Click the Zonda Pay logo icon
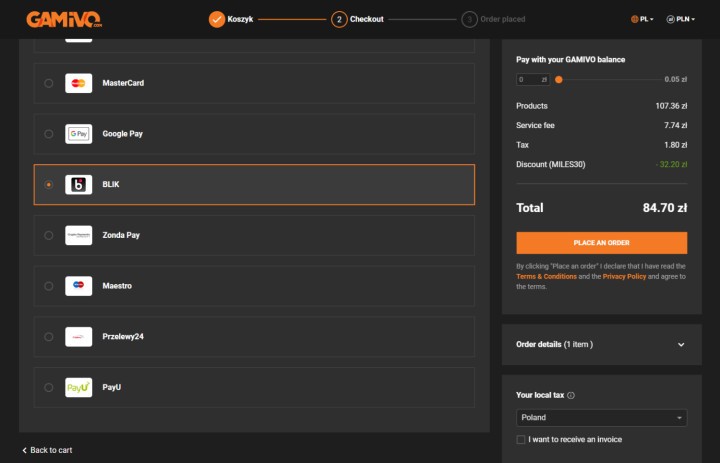The height and width of the screenshot is (463, 720). click(x=79, y=235)
